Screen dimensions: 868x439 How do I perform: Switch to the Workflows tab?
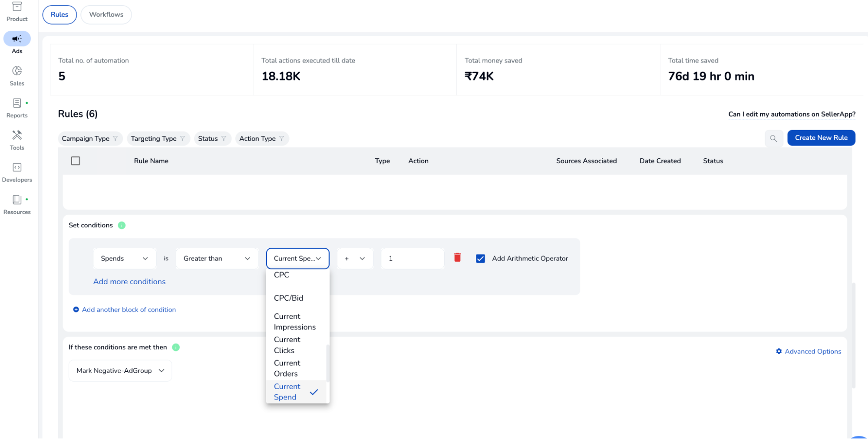106,15
